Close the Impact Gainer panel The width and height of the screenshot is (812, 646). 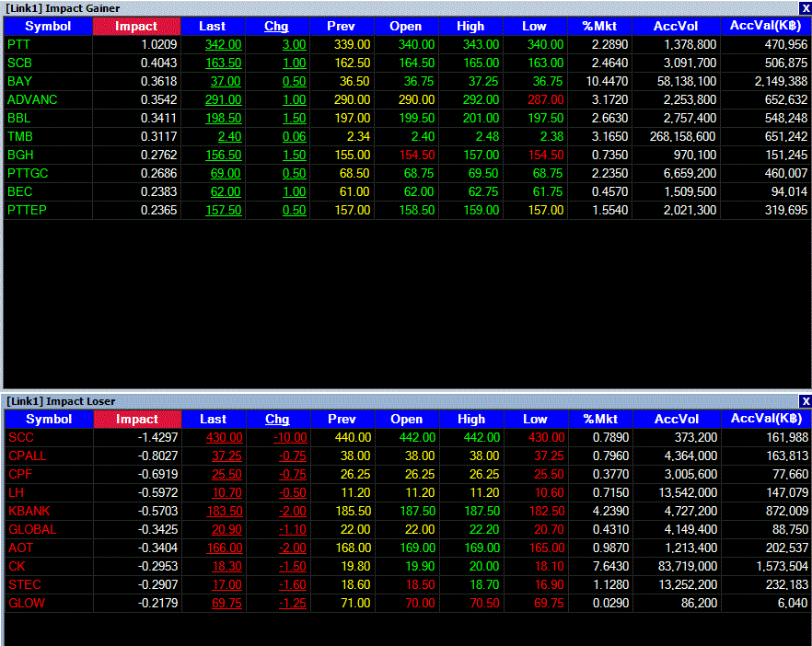[806, 8]
